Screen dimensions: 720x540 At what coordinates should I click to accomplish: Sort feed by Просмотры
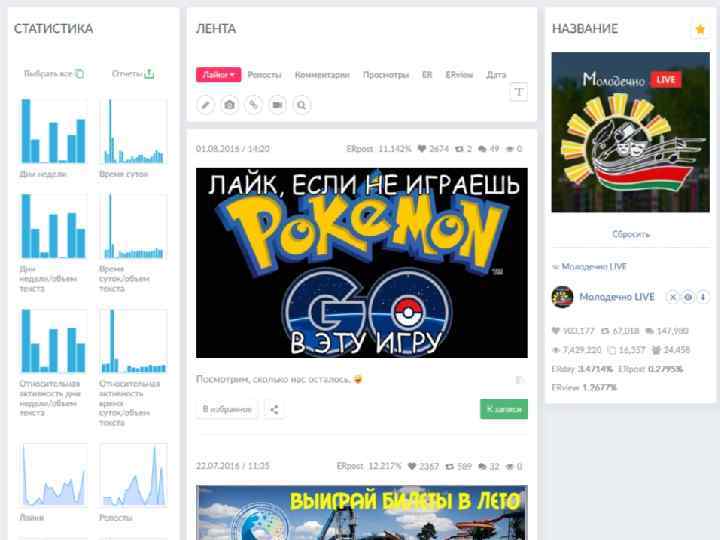coord(386,75)
